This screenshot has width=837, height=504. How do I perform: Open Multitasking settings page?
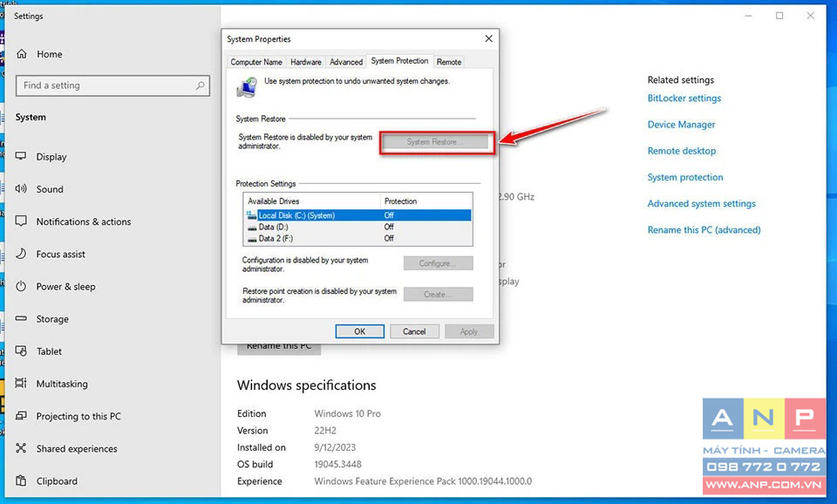tap(62, 384)
